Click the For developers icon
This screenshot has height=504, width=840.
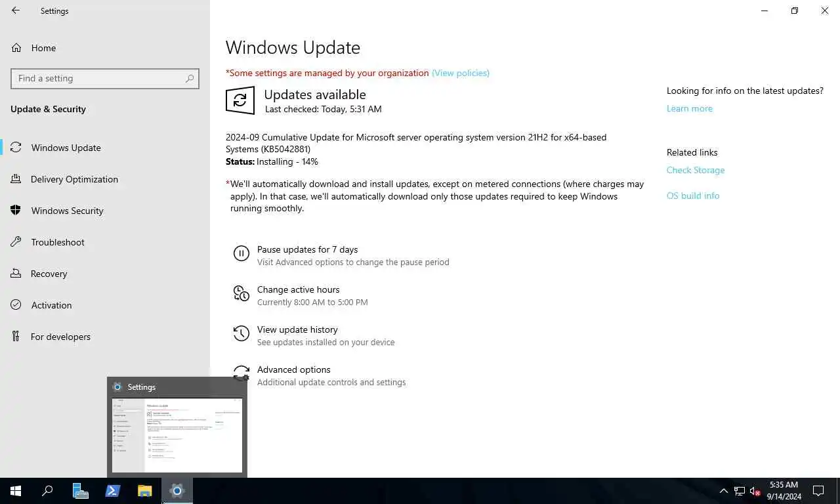(x=16, y=337)
